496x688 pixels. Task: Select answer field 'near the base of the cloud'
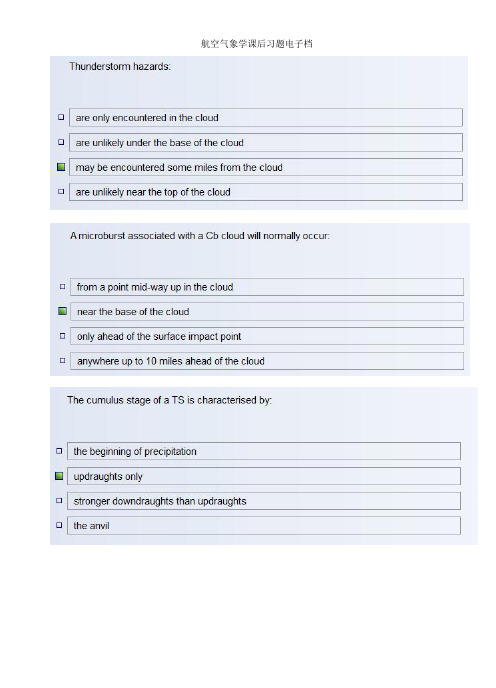pyautogui.click(x=266, y=312)
